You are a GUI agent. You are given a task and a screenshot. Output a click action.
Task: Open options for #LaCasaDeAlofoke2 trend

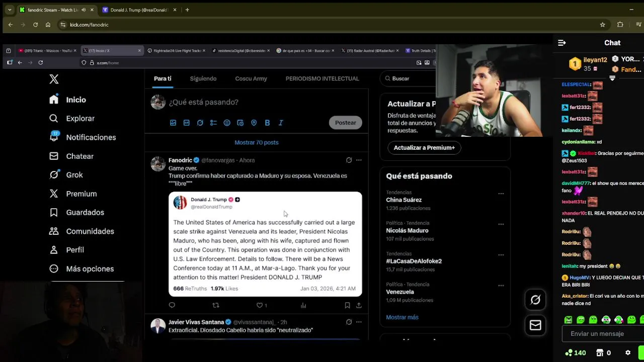click(x=501, y=255)
